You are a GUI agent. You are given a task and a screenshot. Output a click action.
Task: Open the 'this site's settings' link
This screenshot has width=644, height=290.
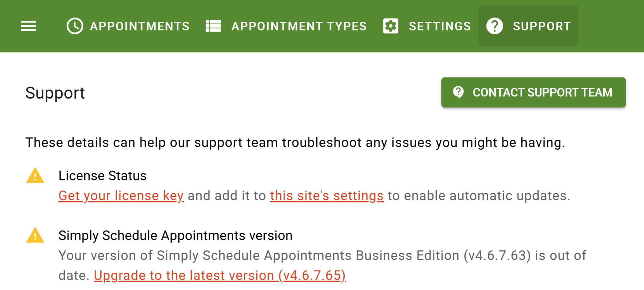pyautogui.click(x=327, y=196)
